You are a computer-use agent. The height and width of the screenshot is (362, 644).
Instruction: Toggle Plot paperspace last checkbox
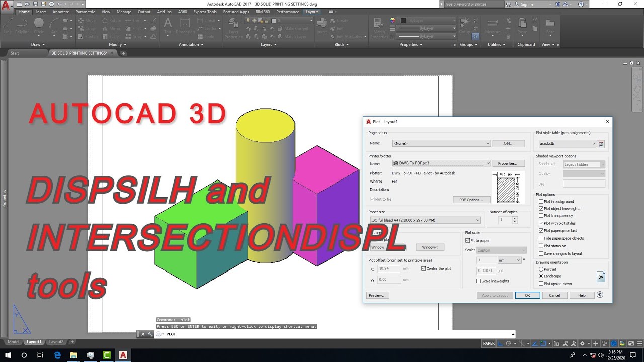[541, 231]
